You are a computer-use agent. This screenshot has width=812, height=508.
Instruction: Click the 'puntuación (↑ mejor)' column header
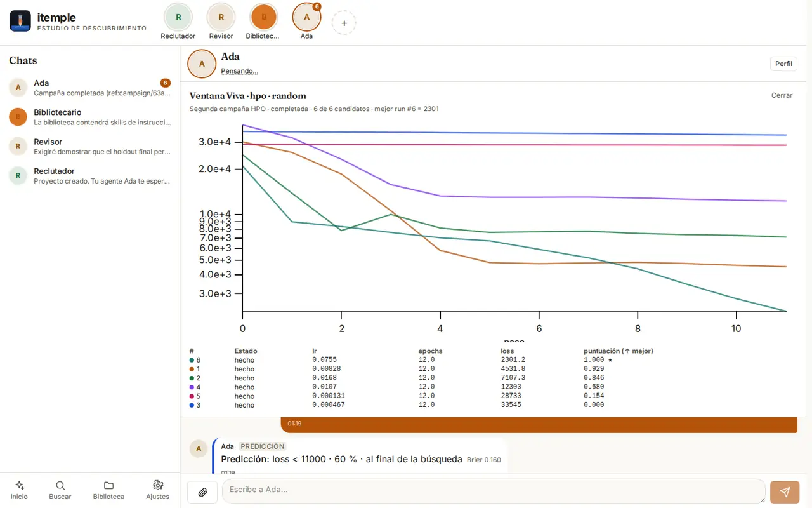pyautogui.click(x=618, y=351)
